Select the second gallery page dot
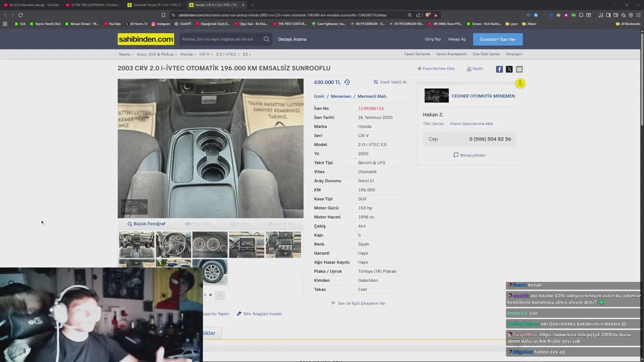 click(x=210, y=295)
